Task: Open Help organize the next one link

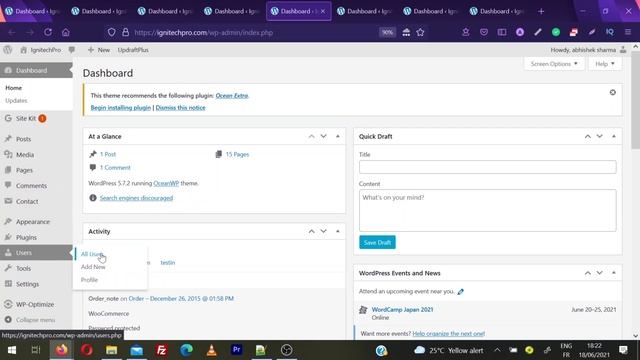Action: (x=449, y=333)
